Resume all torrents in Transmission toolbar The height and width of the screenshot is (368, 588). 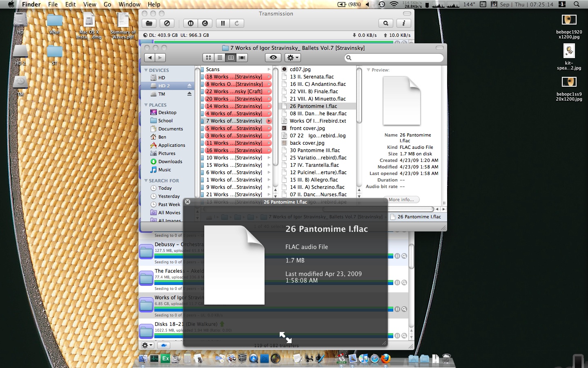[205, 23]
